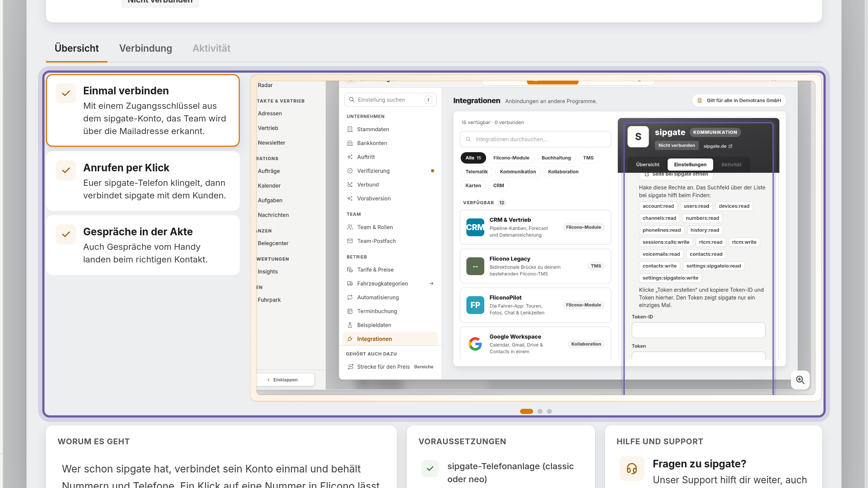Click the FliconoPilot FP logo in the preview
868x488 pixels.
click(x=475, y=305)
